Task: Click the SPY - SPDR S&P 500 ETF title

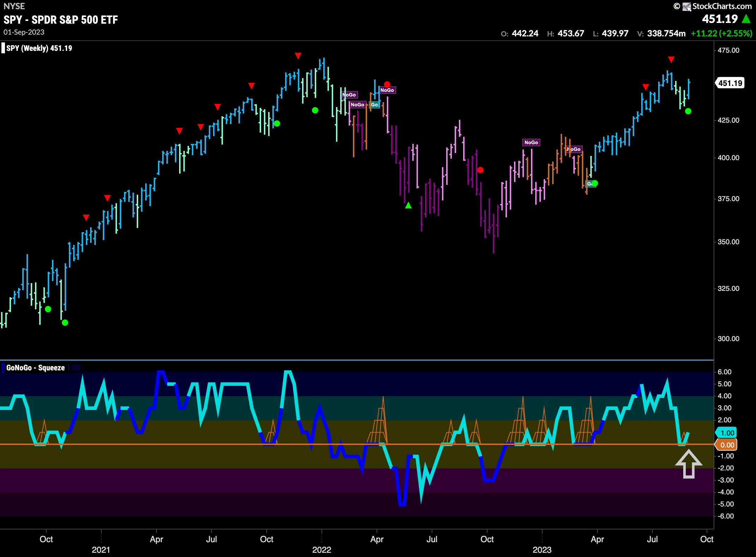Action: (x=61, y=20)
